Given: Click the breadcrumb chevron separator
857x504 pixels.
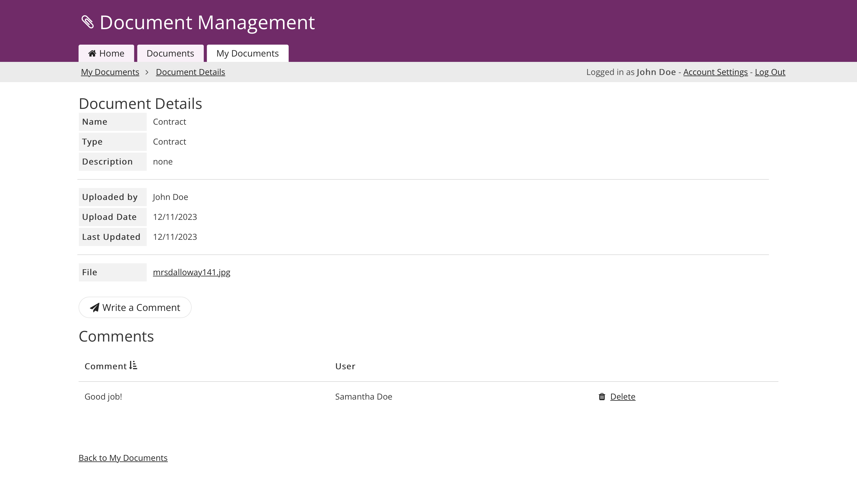Looking at the screenshot, I should 147,72.
